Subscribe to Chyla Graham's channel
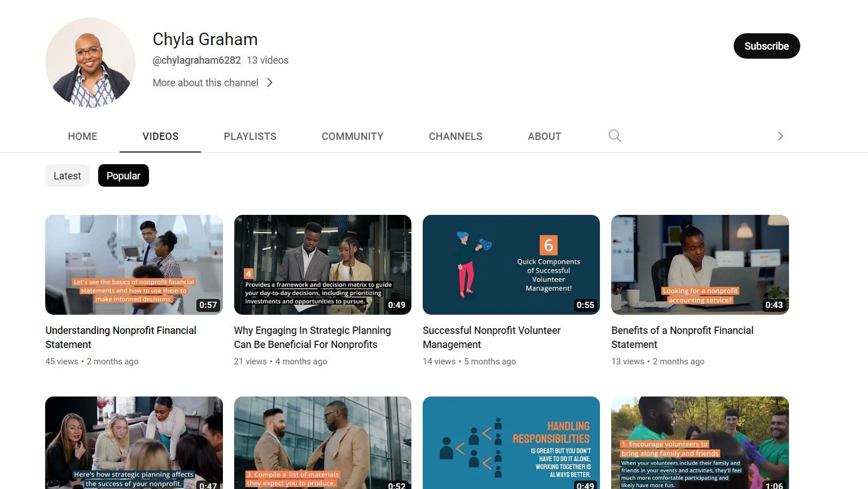 (766, 46)
